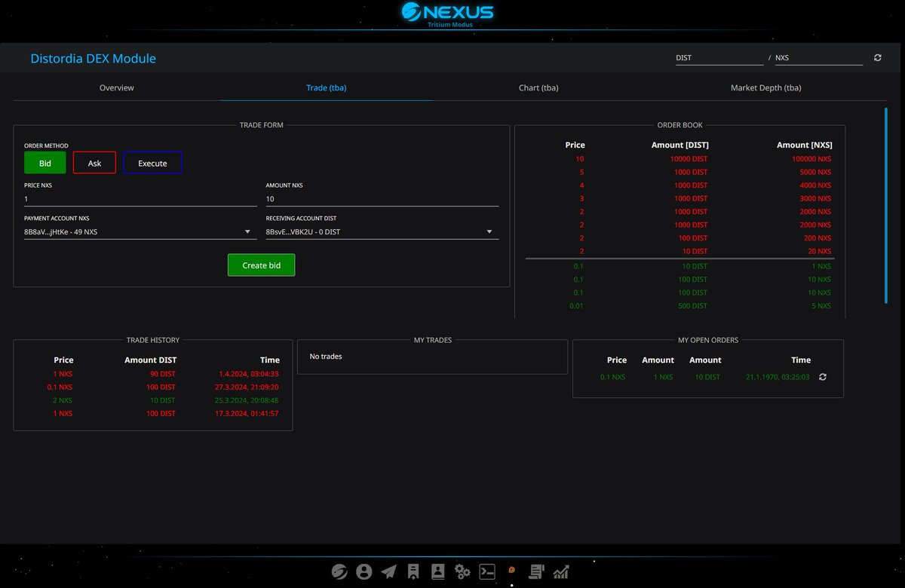Select order book row with 5000 NXS
905x588 pixels.
679,172
